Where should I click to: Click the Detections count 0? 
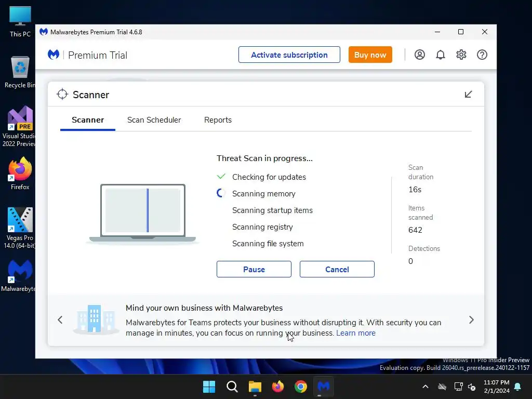[410, 261]
